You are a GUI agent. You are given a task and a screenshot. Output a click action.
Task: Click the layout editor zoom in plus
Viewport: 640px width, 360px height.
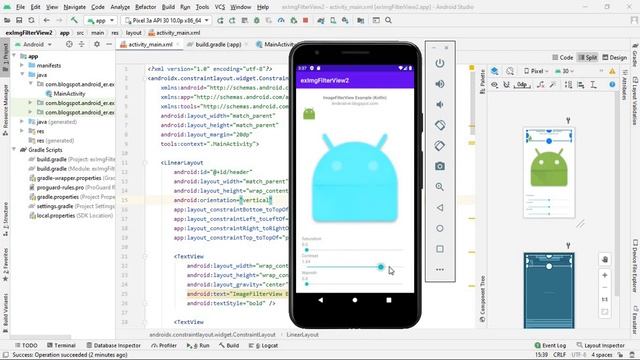coord(605,275)
